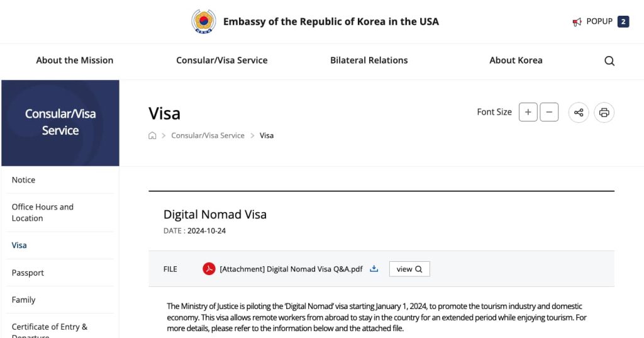Screen dimensions: 644x338
Task: Click the Korean embassy emblem logo
Action: (203, 21)
